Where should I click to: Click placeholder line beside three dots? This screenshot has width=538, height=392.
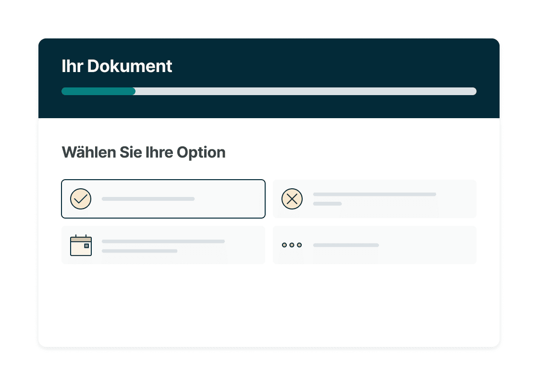[x=346, y=245]
